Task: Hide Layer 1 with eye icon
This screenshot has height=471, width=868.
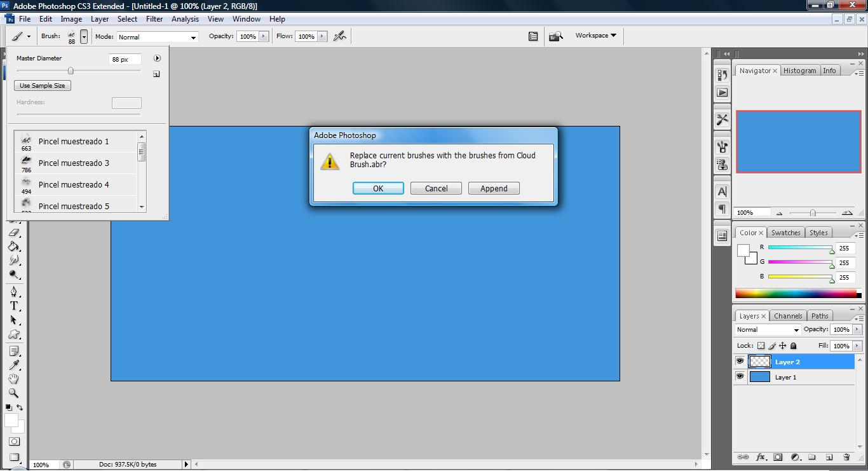Action: 740,377
